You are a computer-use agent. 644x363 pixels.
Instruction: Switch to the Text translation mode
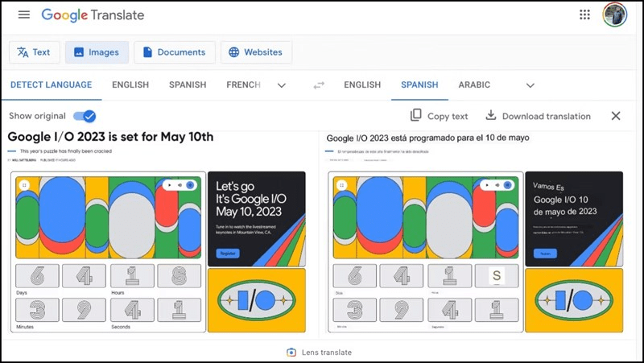pyautogui.click(x=34, y=52)
